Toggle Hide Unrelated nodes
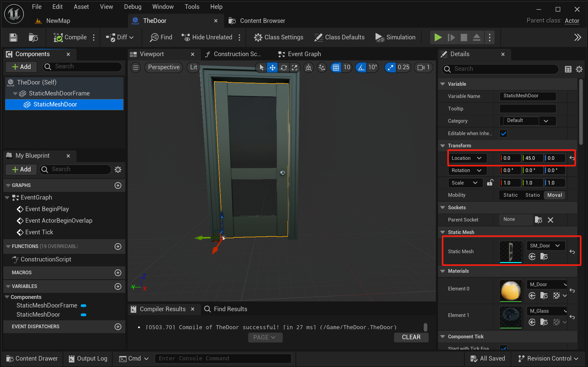The width and height of the screenshot is (588, 367). 207,37
